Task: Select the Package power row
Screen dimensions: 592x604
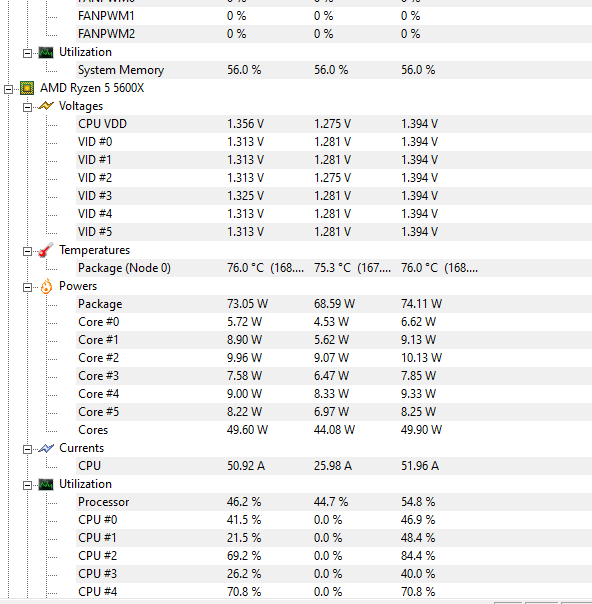Action: 334,304
